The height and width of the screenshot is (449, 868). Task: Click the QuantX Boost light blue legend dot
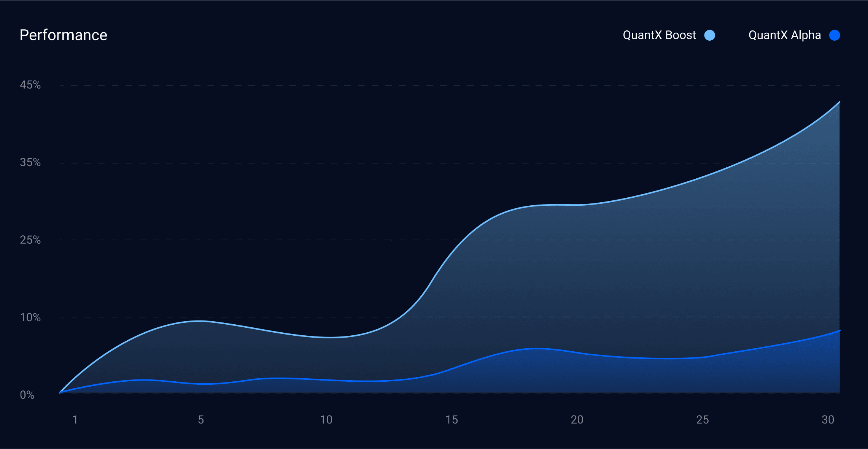click(x=709, y=35)
